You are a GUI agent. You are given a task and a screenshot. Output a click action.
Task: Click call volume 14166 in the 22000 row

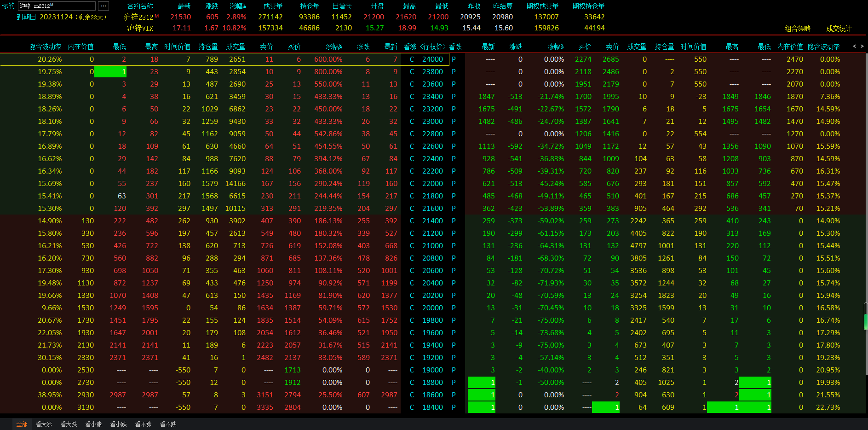coord(235,184)
